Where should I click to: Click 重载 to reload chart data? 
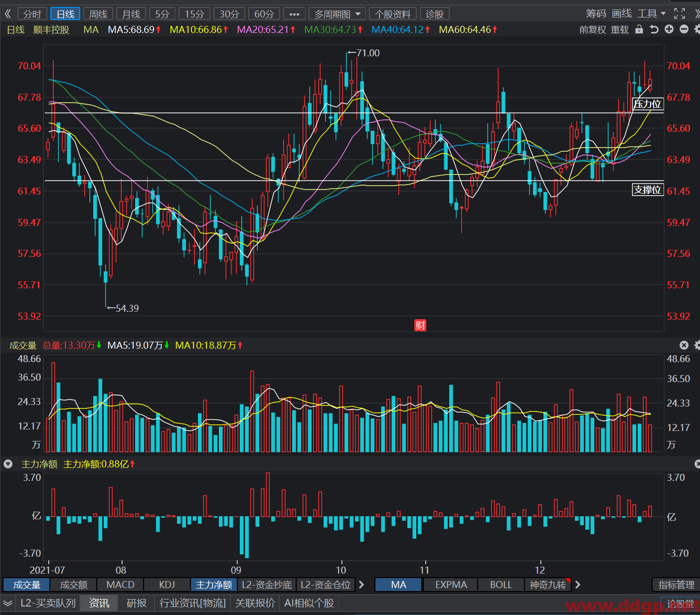pos(620,30)
